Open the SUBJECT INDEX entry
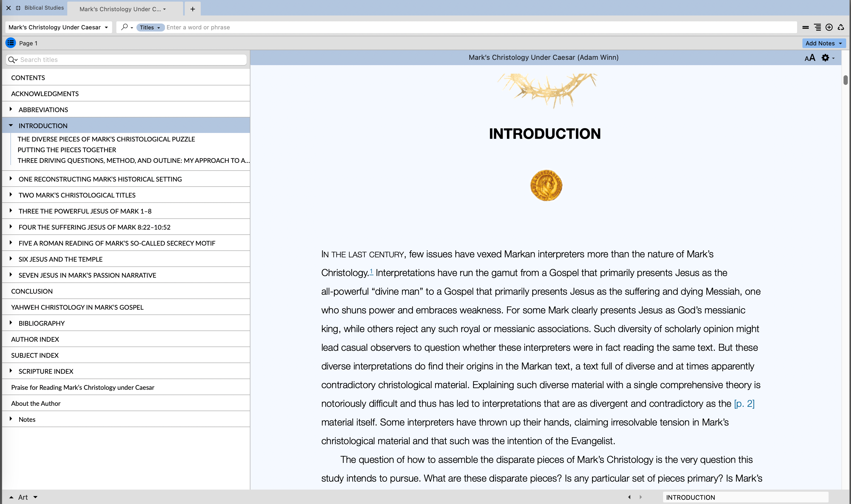The width and height of the screenshot is (851, 504). click(x=126, y=355)
